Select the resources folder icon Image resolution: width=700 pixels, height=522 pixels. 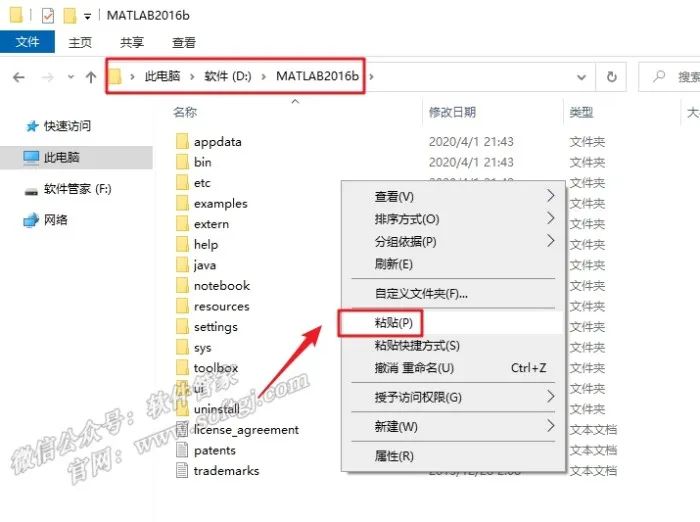[x=182, y=306]
